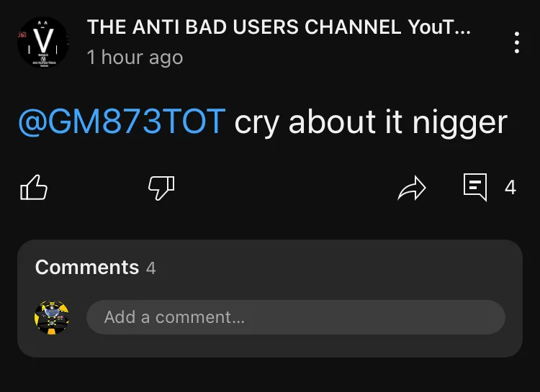
Task: Open the three-dot post options menu
Action: (x=516, y=42)
